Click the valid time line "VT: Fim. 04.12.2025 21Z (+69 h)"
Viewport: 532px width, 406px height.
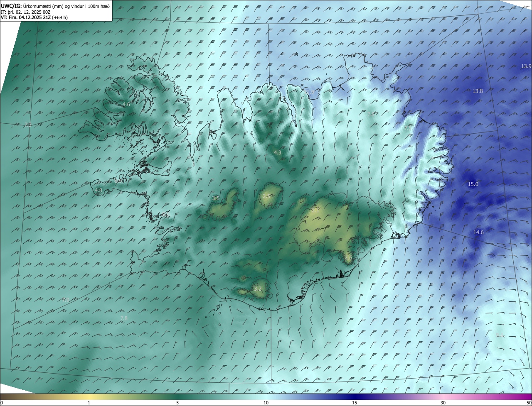(x=34, y=17)
